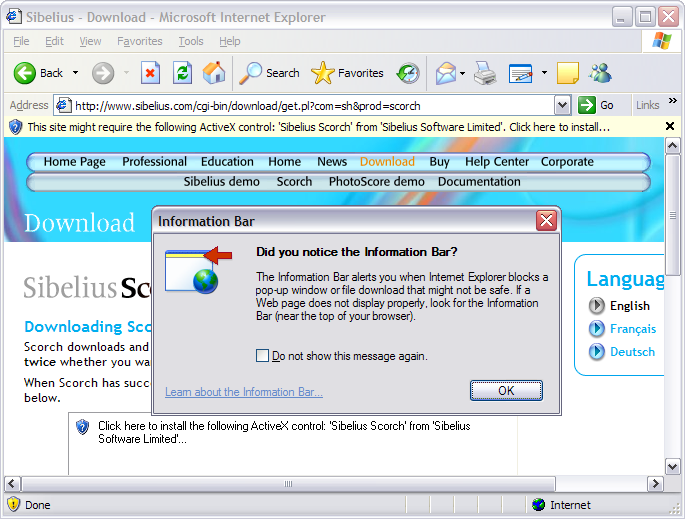The image size is (685, 519).
Task: Open the News navigation link
Action: (x=332, y=162)
